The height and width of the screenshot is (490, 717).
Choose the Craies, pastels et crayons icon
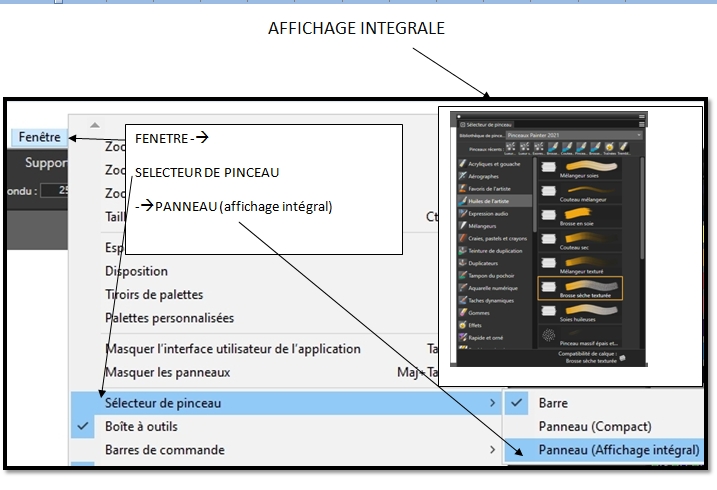point(463,238)
